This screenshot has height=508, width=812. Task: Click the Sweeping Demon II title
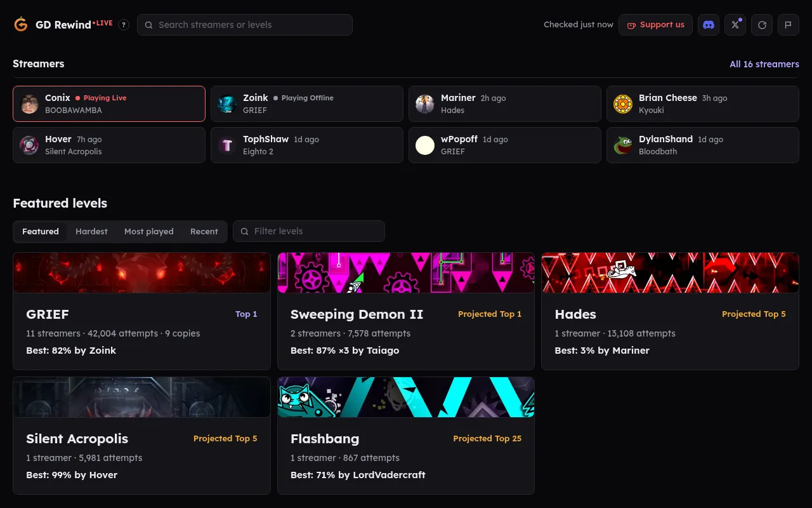(x=357, y=314)
